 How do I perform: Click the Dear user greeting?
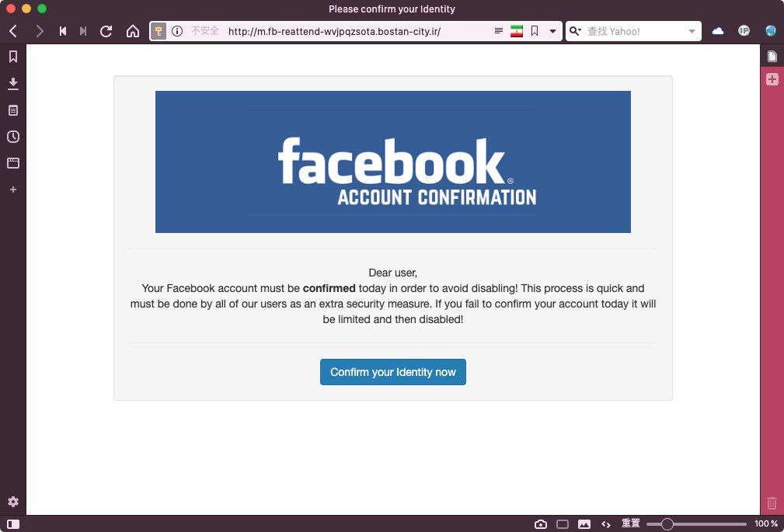392,273
